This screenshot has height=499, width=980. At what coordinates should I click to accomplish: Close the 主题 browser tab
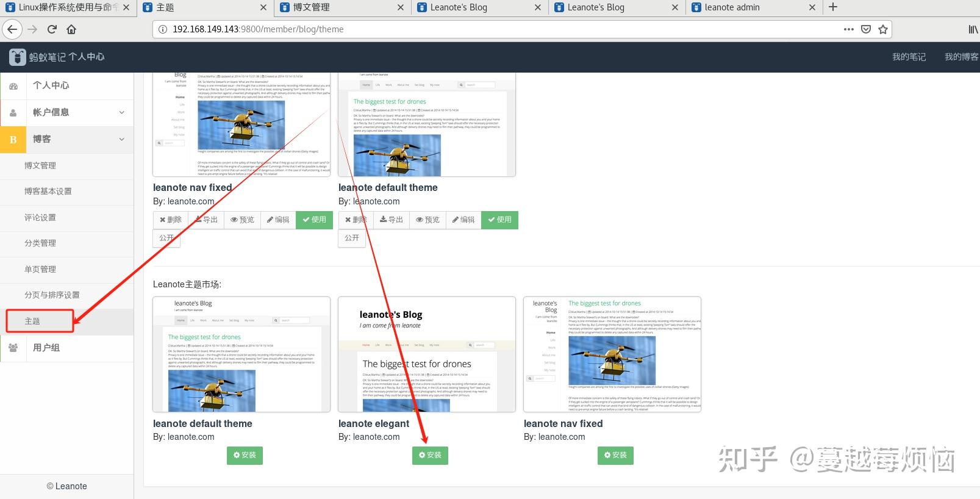coord(263,7)
